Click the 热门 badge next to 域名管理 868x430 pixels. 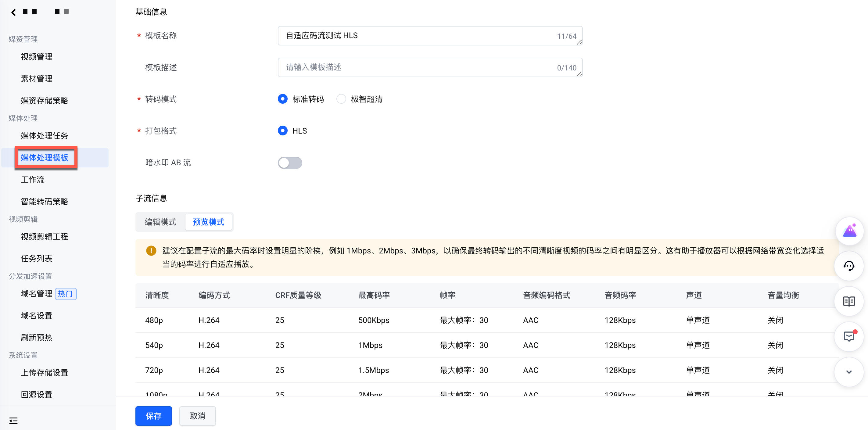(x=66, y=294)
